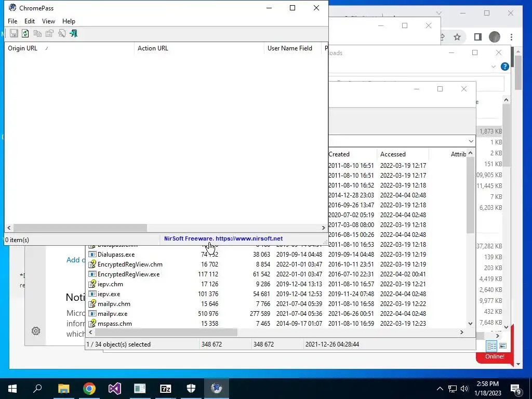The width and height of the screenshot is (532, 399).
Task: Select Dialupass.exe in the file list
Action: (x=116, y=255)
